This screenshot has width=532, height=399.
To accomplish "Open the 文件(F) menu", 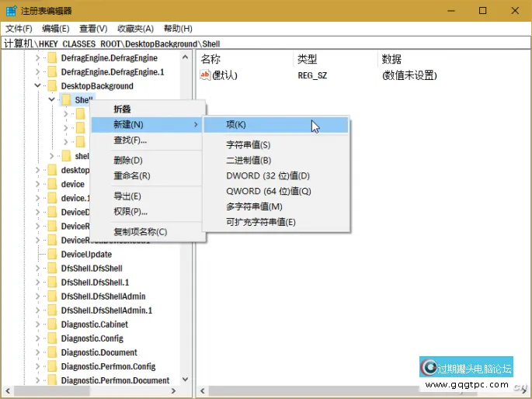I will (19, 29).
